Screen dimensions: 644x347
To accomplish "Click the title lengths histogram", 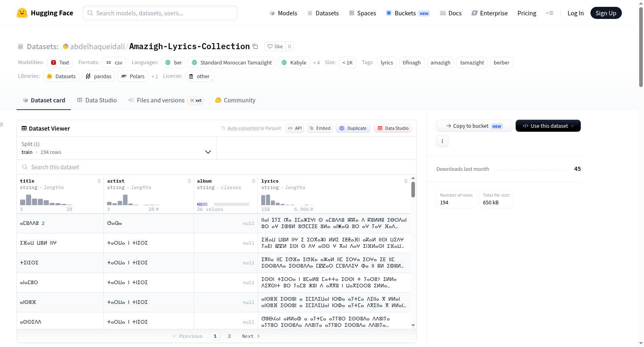I will tap(46, 200).
